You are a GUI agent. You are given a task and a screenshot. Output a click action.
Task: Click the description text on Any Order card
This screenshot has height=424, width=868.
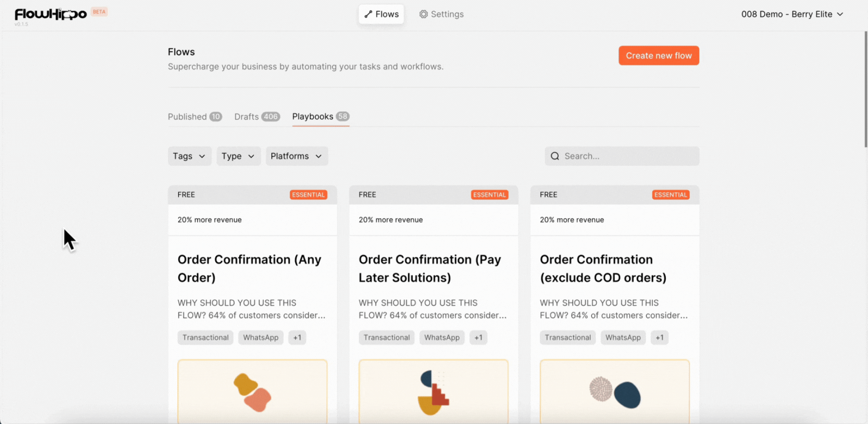(251, 309)
